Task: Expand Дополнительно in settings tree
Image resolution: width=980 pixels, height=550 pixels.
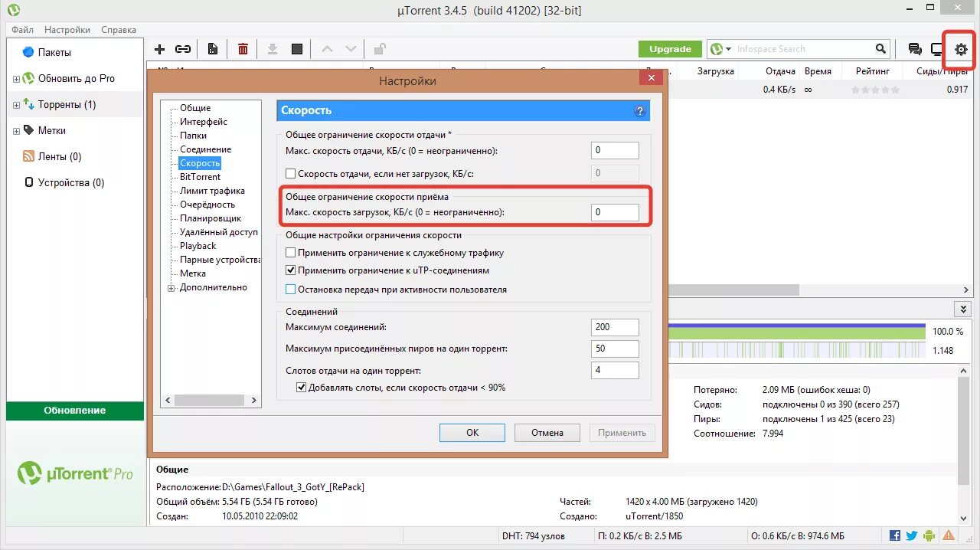Action: [x=171, y=288]
